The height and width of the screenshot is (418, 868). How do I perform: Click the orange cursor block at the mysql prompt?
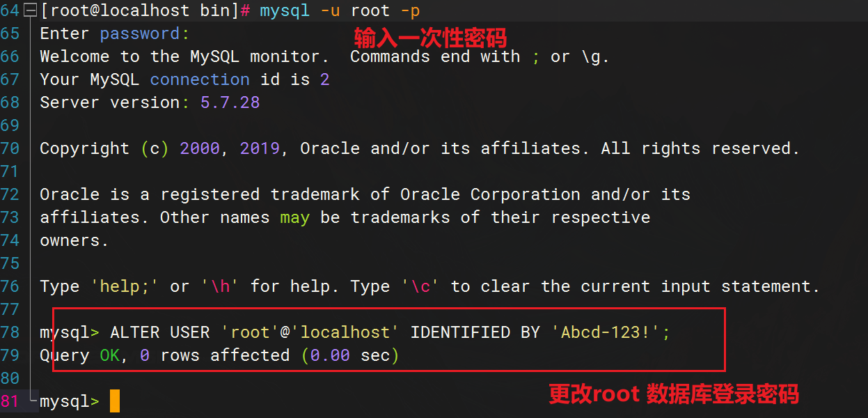coord(115,401)
